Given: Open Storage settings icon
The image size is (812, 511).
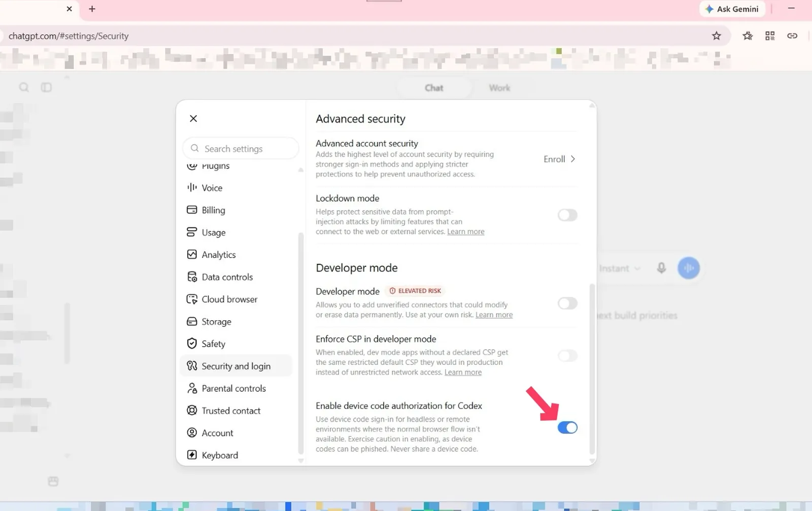Looking at the screenshot, I should 192,321.
